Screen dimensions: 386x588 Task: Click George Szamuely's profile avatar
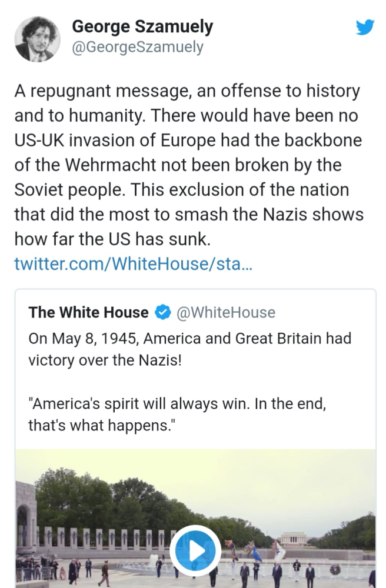[37, 39]
